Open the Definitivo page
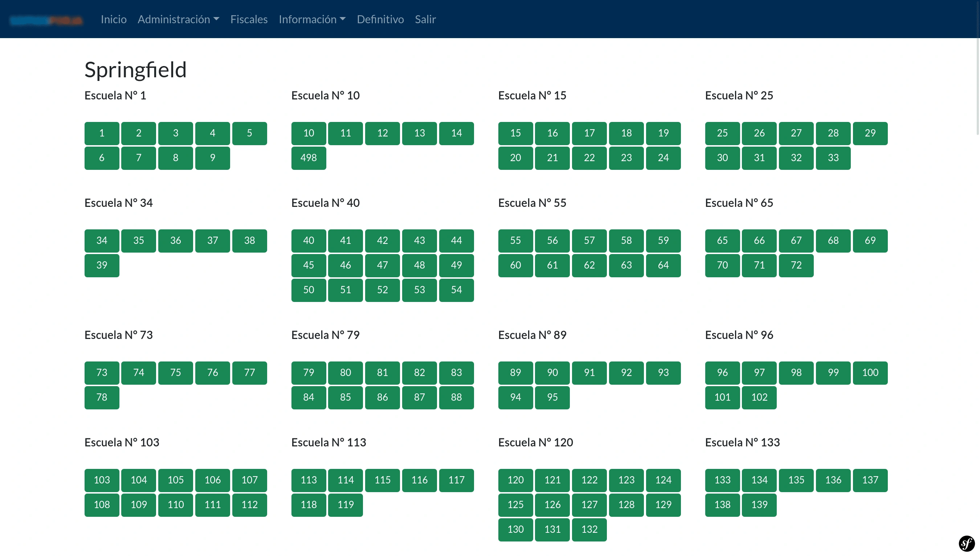The image size is (980, 556). click(x=380, y=19)
